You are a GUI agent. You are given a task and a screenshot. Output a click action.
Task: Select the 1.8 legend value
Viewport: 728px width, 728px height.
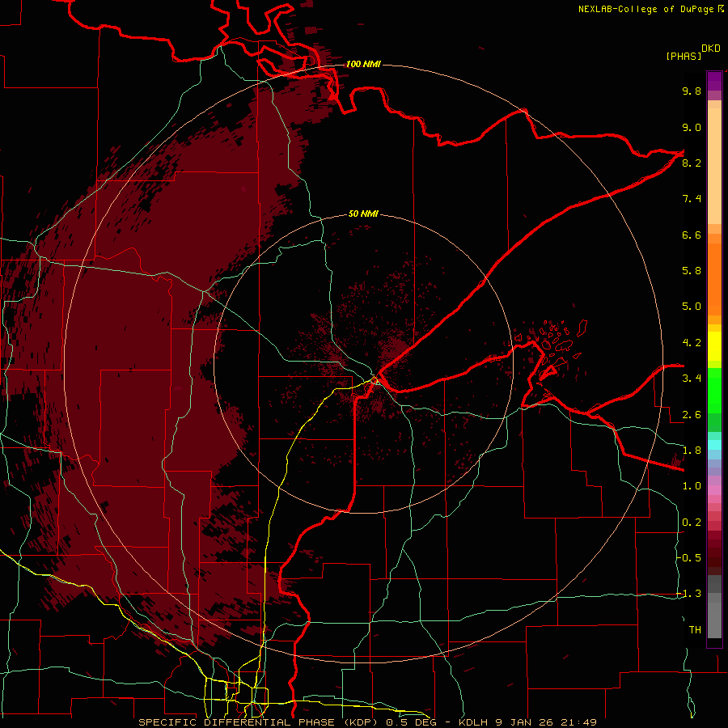pos(692,451)
